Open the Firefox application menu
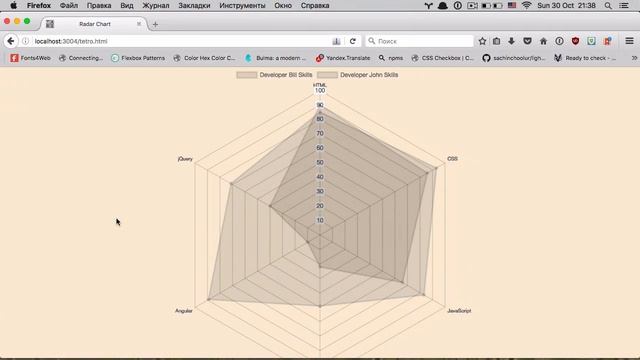The image size is (640, 360). click(x=39, y=5)
